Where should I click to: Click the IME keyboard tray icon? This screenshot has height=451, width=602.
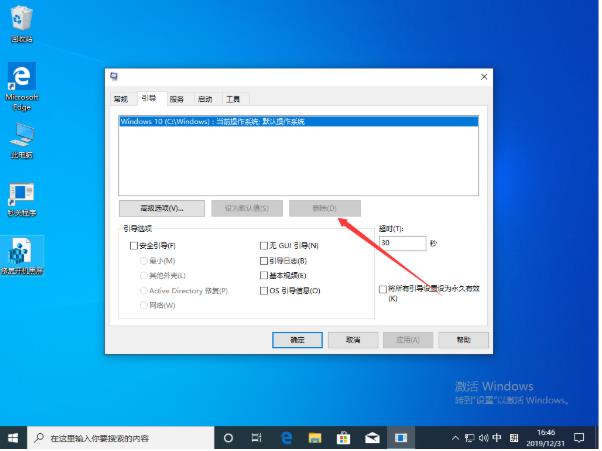coord(514,438)
